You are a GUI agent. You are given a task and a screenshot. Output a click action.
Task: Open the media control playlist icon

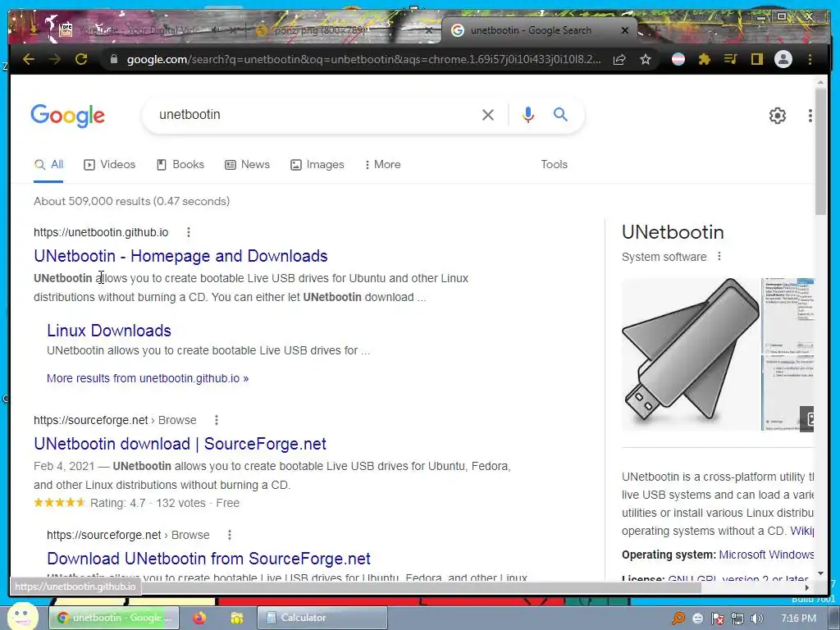coord(731,59)
